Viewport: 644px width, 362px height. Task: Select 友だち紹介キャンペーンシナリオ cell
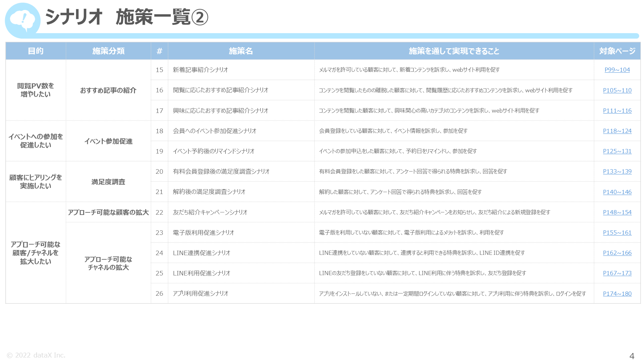pyautogui.click(x=241, y=212)
